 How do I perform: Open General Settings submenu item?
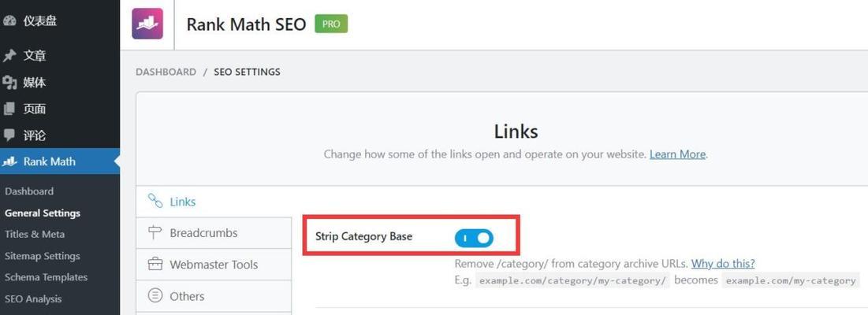[x=43, y=213]
